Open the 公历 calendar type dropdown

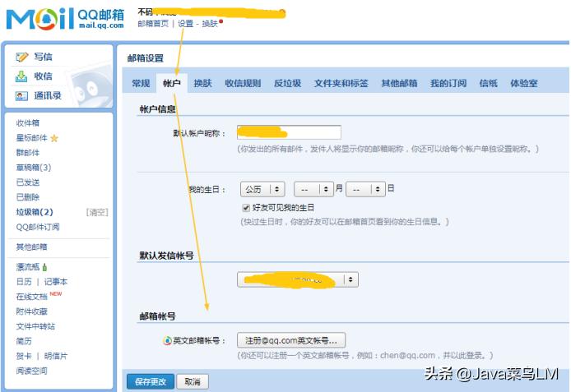tap(262, 189)
